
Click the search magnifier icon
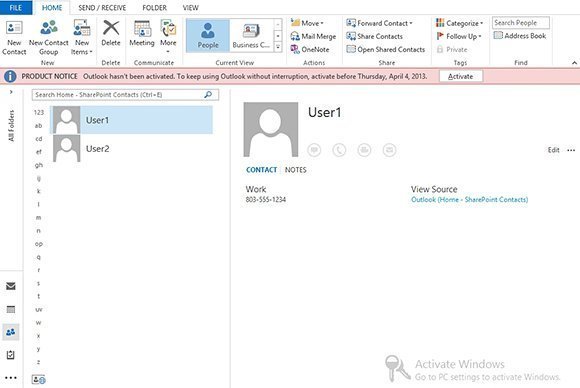tap(208, 95)
